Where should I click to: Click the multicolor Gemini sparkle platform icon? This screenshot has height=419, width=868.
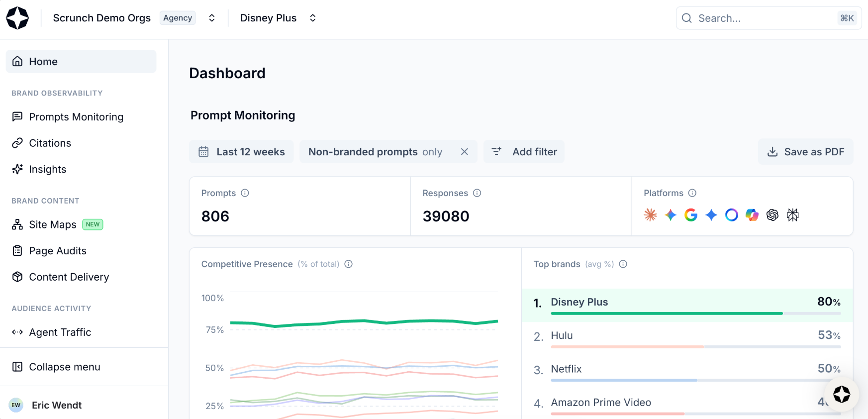click(x=671, y=215)
